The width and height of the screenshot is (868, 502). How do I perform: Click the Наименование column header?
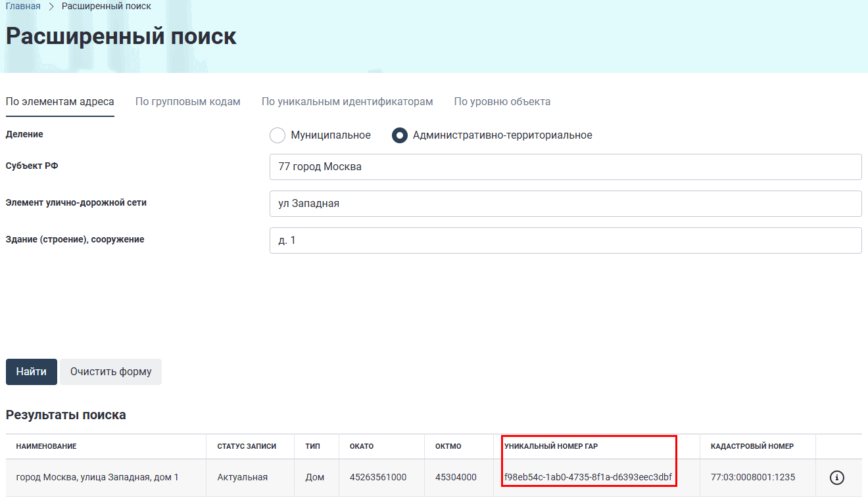click(47, 447)
